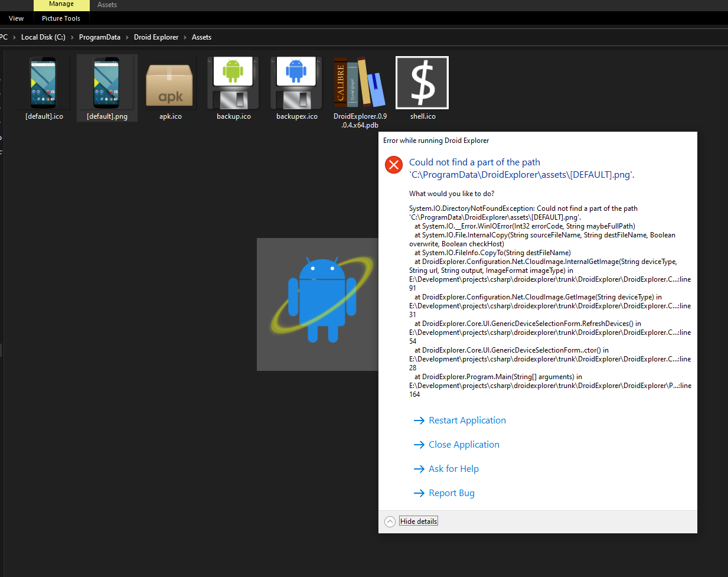728x577 pixels.
Task: Click the [default].ico file name label
Action: [x=44, y=116]
